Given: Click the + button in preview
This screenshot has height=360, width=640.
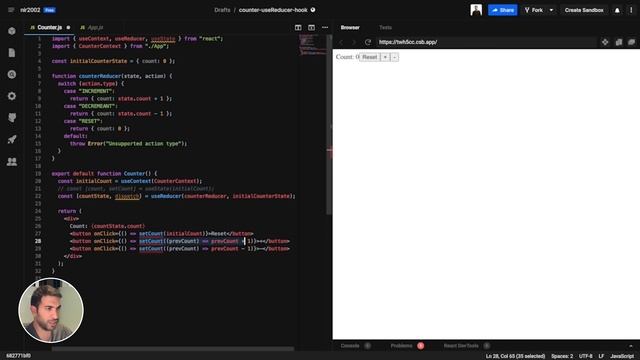Looking at the screenshot, I should point(385,57).
